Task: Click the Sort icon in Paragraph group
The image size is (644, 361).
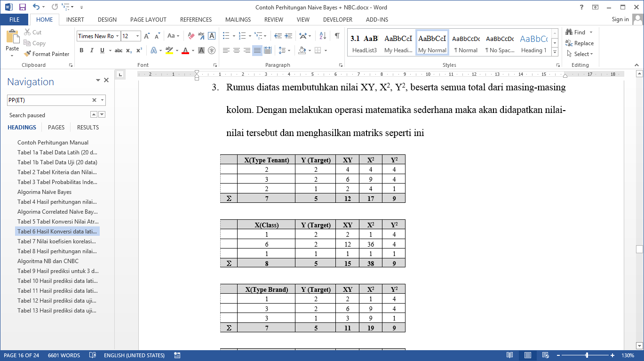Action: coord(323,36)
